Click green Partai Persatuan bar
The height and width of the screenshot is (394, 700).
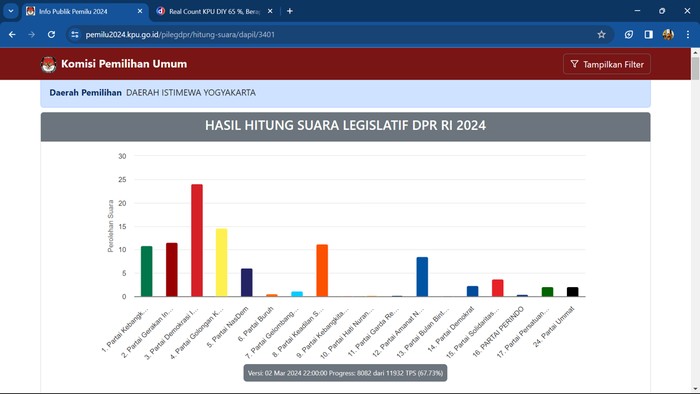coord(547,292)
